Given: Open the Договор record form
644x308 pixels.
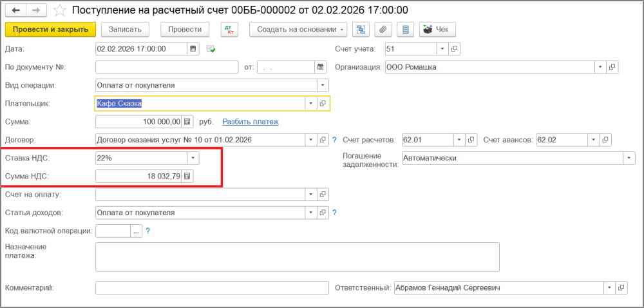Looking at the screenshot, I should pyautogui.click(x=323, y=140).
